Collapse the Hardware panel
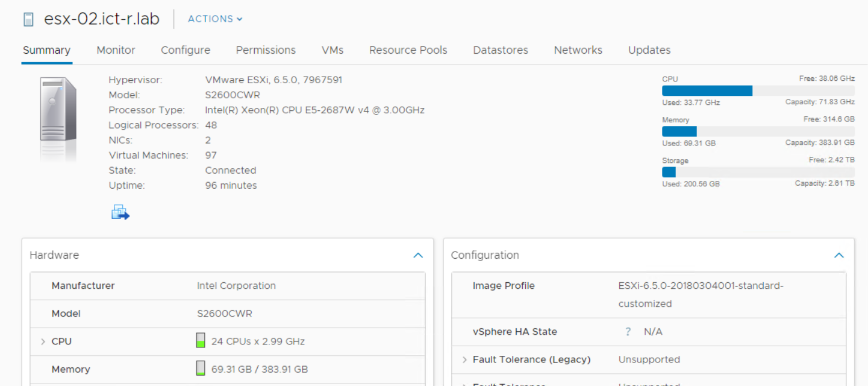Image resolution: width=868 pixels, height=386 pixels. (418, 255)
